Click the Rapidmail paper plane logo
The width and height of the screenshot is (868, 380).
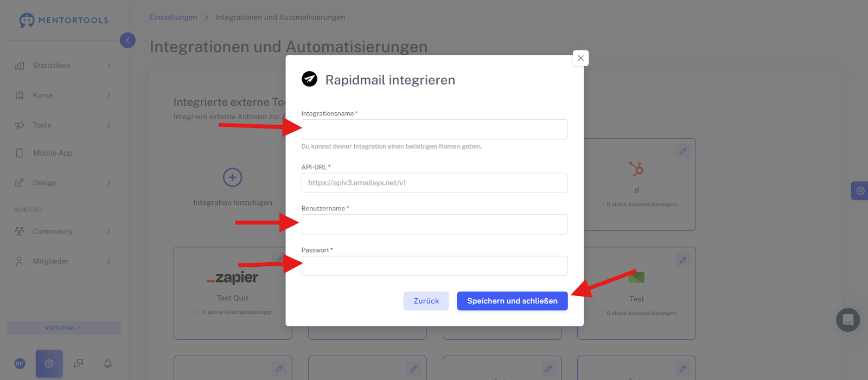click(x=310, y=79)
